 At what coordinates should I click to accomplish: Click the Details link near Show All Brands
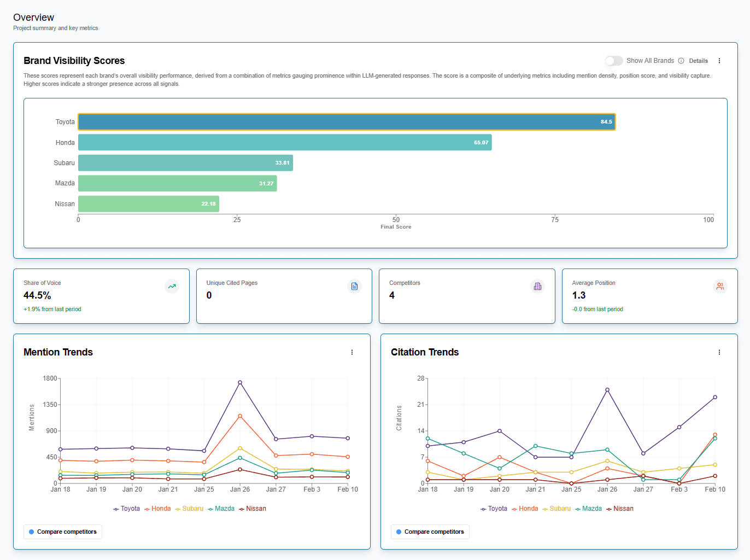pyautogui.click(x=699, y=61)
